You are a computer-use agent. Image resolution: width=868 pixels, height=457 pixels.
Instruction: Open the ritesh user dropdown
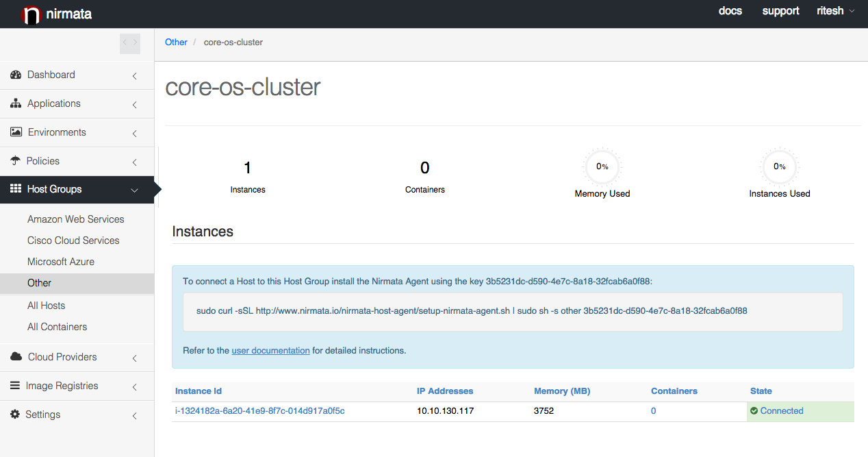835,11
